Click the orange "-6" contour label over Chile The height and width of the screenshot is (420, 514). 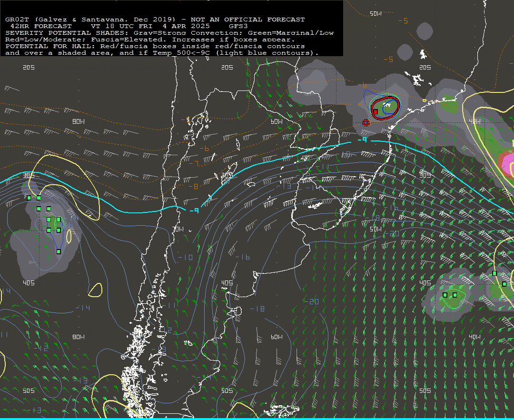click(204, 149)
